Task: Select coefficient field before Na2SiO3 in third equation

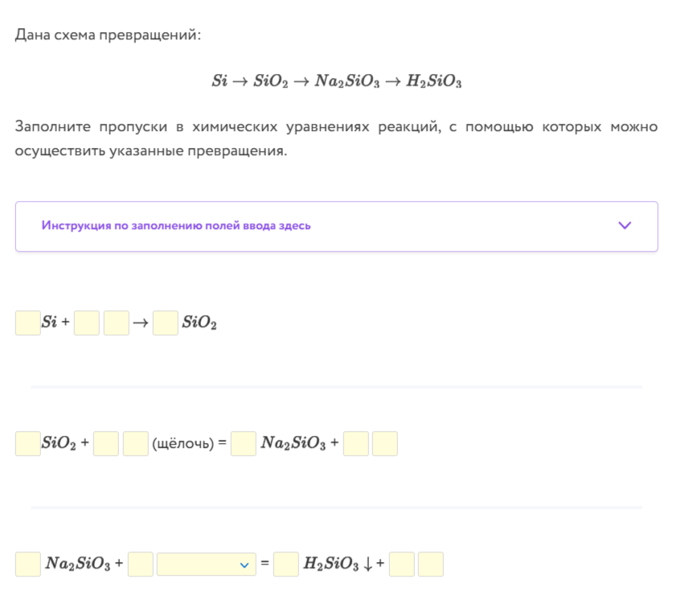Action: 28,565
